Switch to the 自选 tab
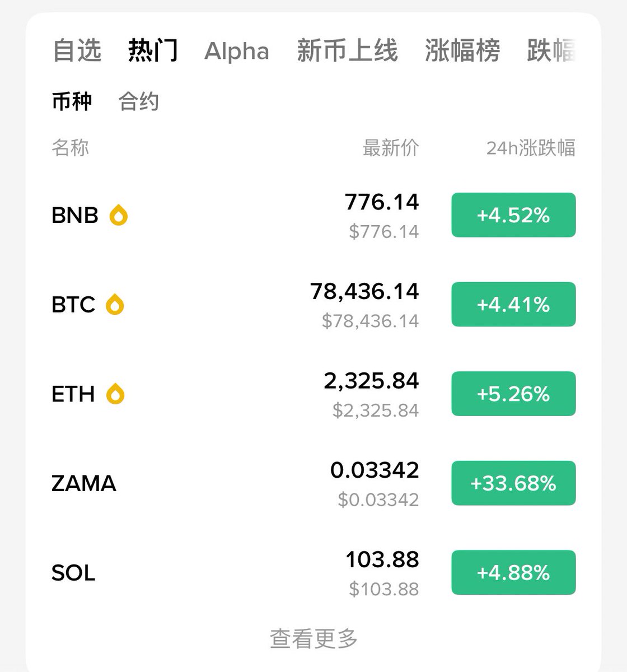 (77, 50)
